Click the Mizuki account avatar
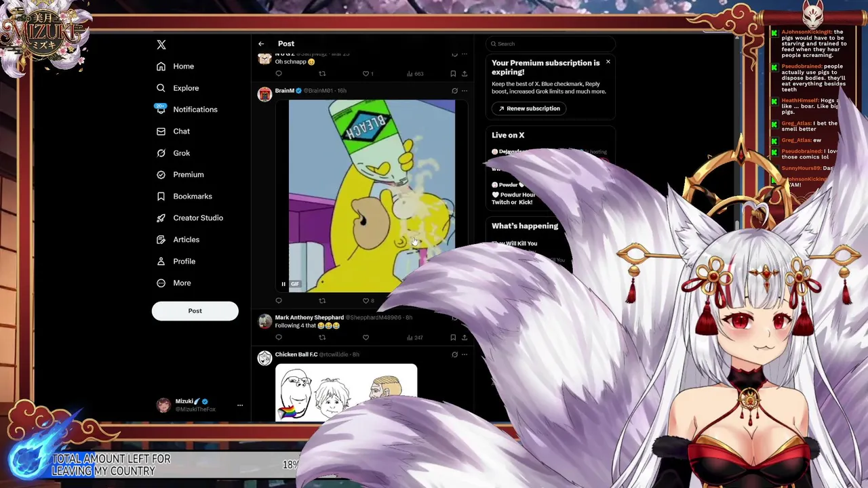The width and height of the screenshot is (868, 488). pyautogui.click(x=163, y=405)
